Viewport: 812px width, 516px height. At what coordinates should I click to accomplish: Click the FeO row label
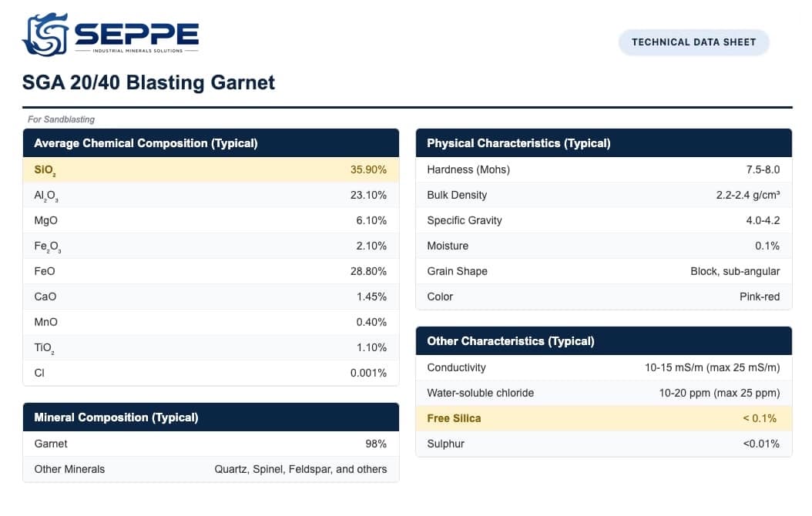pos(45,271)
